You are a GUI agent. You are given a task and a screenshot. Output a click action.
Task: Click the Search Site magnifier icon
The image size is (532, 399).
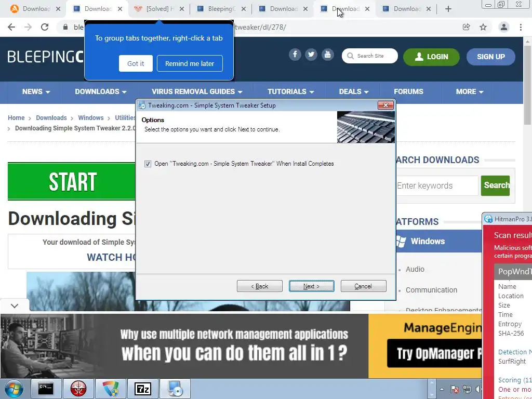351,56
